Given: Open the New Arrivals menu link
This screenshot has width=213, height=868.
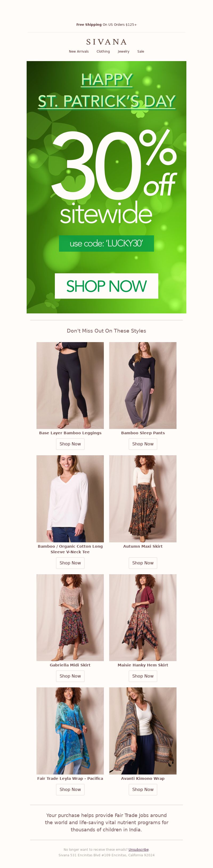Looking at the screenshot, I should (x=79, y=52).
